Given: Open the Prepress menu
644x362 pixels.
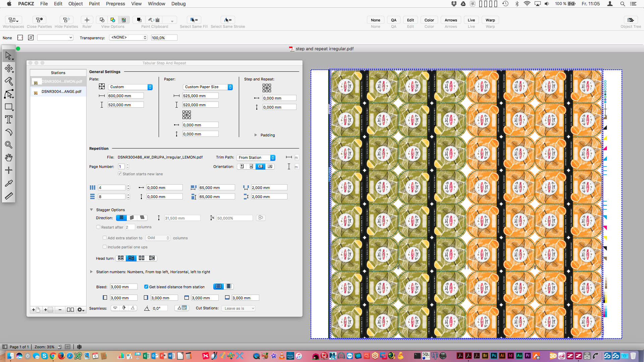Looking at the screenshot, I should (x=115, y=4).
